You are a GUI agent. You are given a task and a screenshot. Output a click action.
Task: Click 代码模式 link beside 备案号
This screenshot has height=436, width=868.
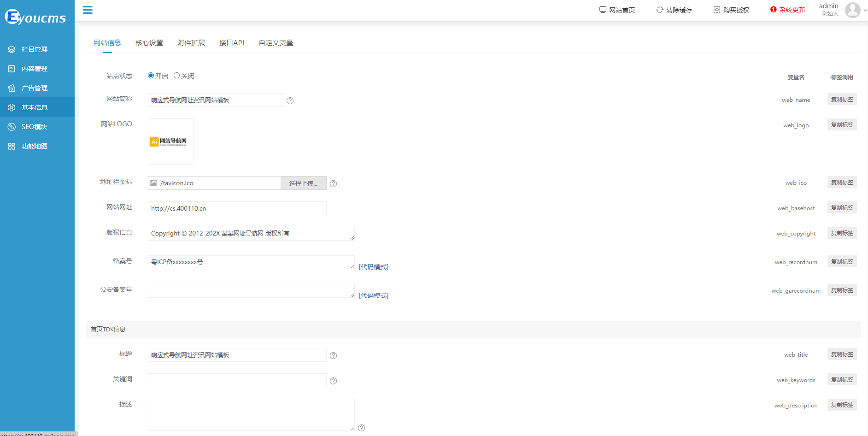pos(373,267)
